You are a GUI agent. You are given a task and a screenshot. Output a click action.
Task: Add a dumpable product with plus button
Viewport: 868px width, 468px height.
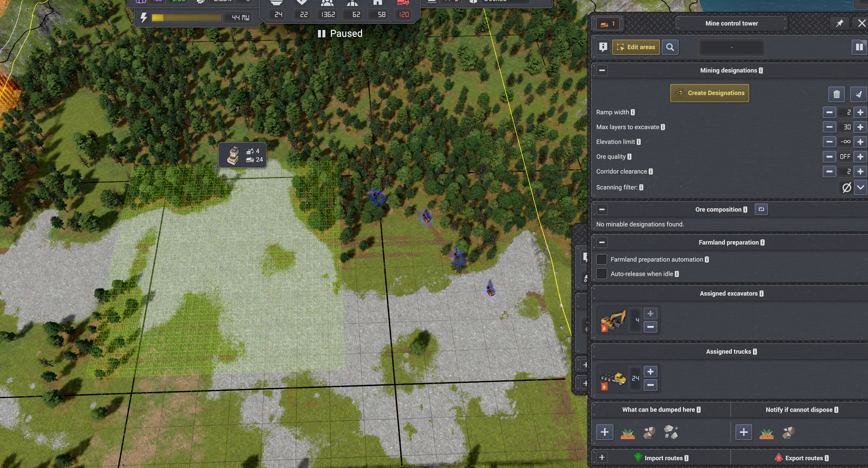click(605, 432)
